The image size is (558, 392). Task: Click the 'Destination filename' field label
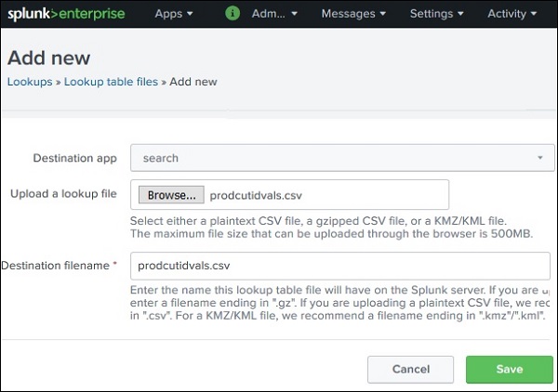(59, 266)
